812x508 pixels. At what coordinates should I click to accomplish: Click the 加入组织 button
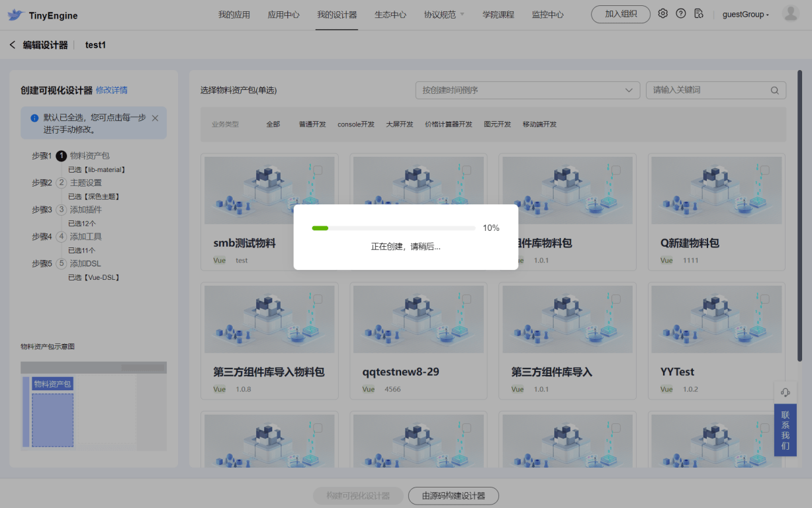[x=620, y=14]
